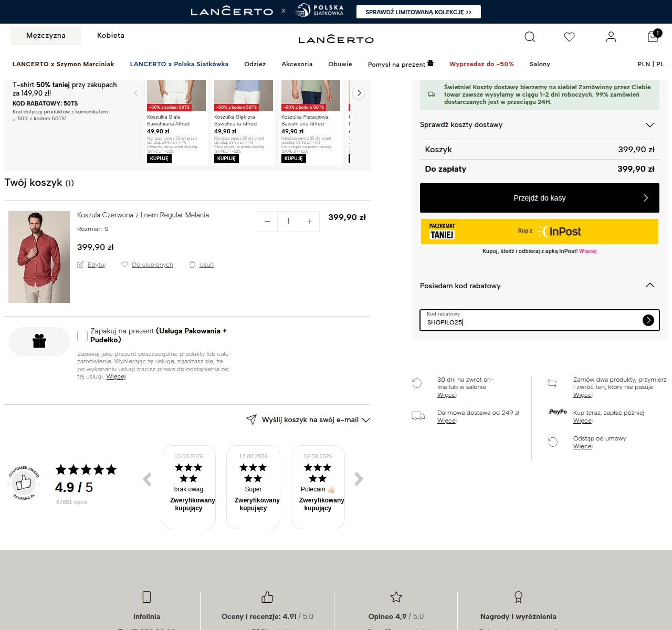Increase quantity with the plus button
This screenshot has width=672, height=630.
[309, 222]
